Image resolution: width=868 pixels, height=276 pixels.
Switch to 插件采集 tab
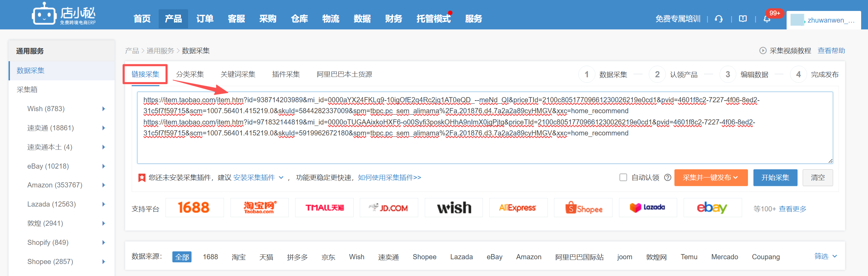[286, 74]
